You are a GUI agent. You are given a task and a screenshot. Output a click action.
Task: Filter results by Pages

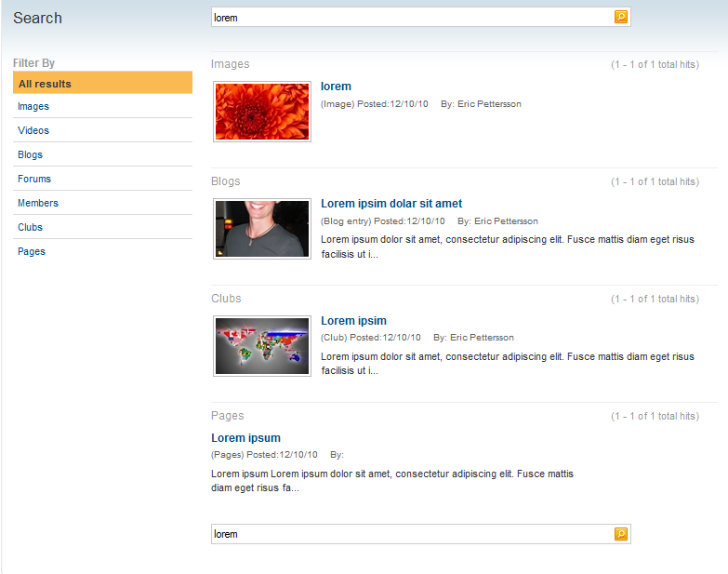(x=32, y=252)
